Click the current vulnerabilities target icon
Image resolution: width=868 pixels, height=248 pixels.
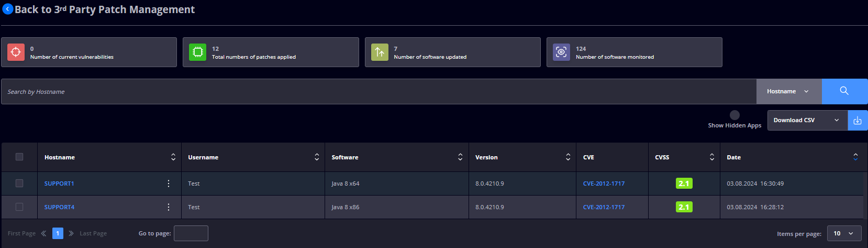click(16, 52)
